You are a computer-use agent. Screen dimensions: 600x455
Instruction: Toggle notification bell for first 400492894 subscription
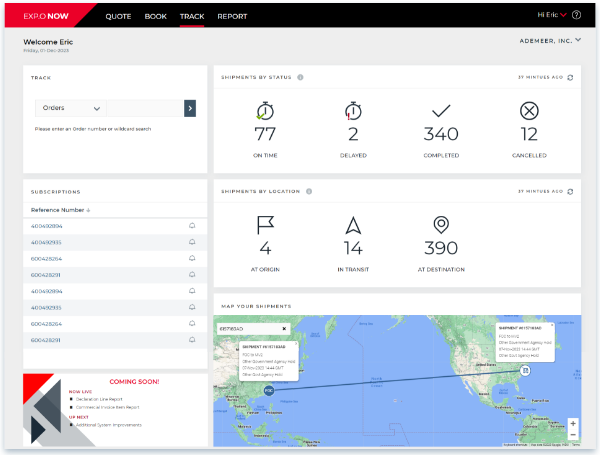click(192, 226)
